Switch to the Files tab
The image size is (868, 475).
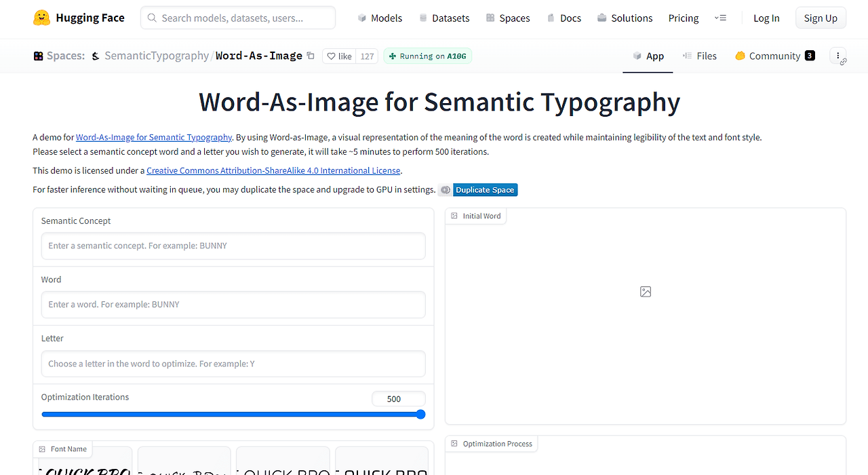pyautogui.click(x=699, y=56)
